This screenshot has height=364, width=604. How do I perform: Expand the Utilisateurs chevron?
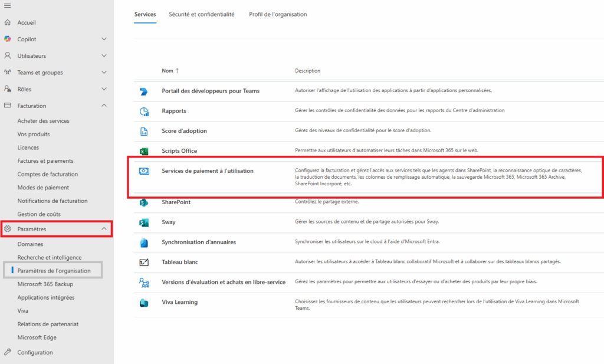click(x=104, y=55)
